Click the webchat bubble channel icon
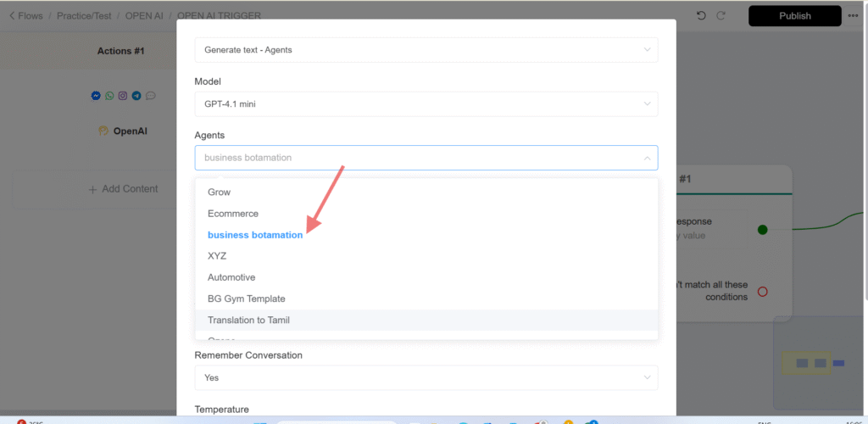The height and width of the screenshot is (424, 868). click(x=151, y=96)
